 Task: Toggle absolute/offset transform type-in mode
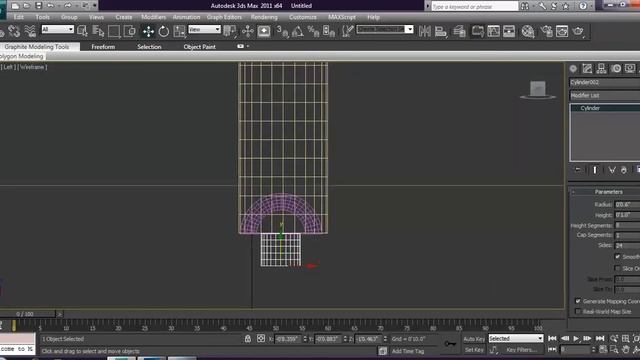261,339
